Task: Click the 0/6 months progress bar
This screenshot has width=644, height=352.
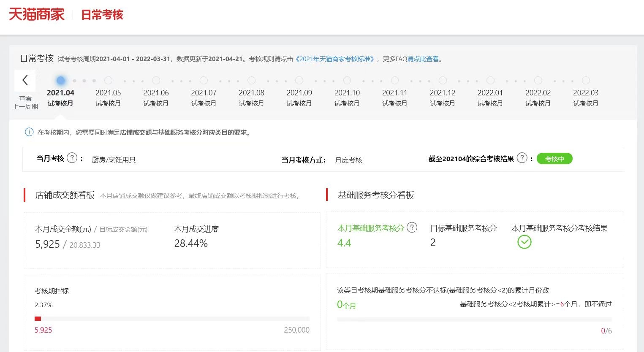Action: 474,320
